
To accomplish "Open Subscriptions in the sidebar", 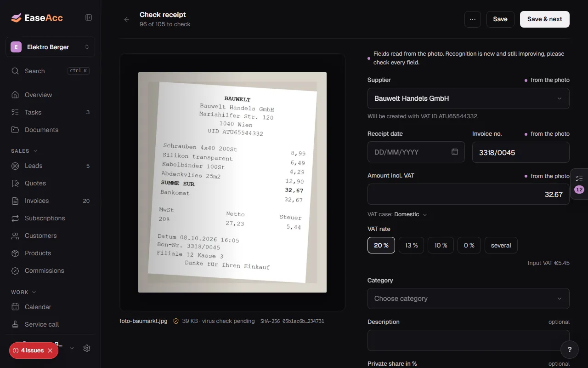I will (50, 218).
